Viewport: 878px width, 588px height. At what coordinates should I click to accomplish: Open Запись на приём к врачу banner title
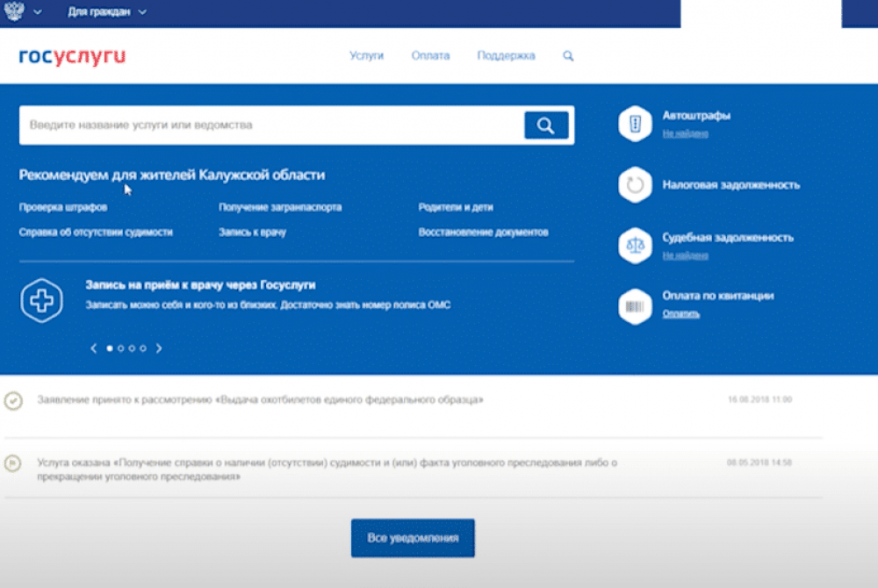200,284
